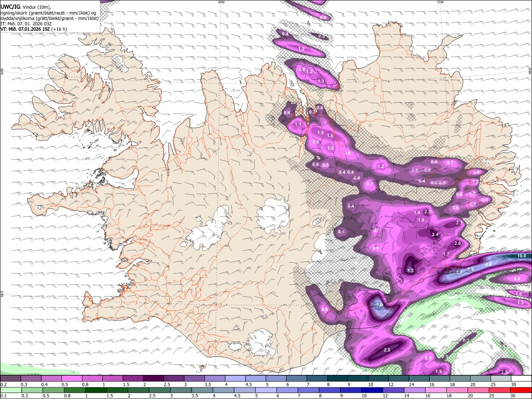
Task: Select the bright red 30 swatch in the lower legend
Action: click(x=521, y=390)
